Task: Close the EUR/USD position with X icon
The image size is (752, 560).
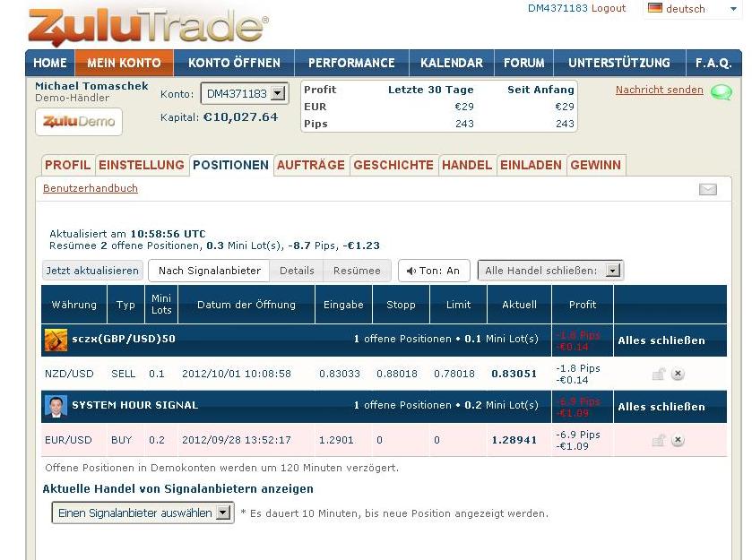Action: click(x=678, y=440)
